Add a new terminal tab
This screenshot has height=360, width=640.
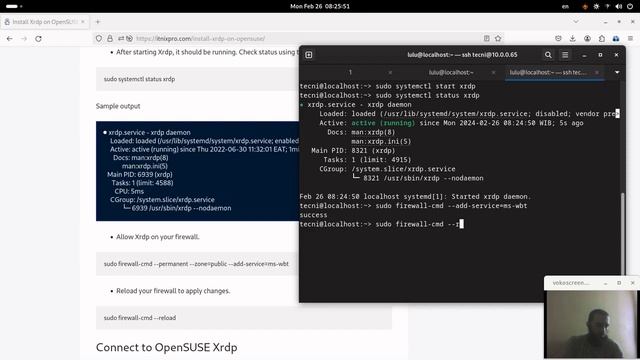click(309, 55)
